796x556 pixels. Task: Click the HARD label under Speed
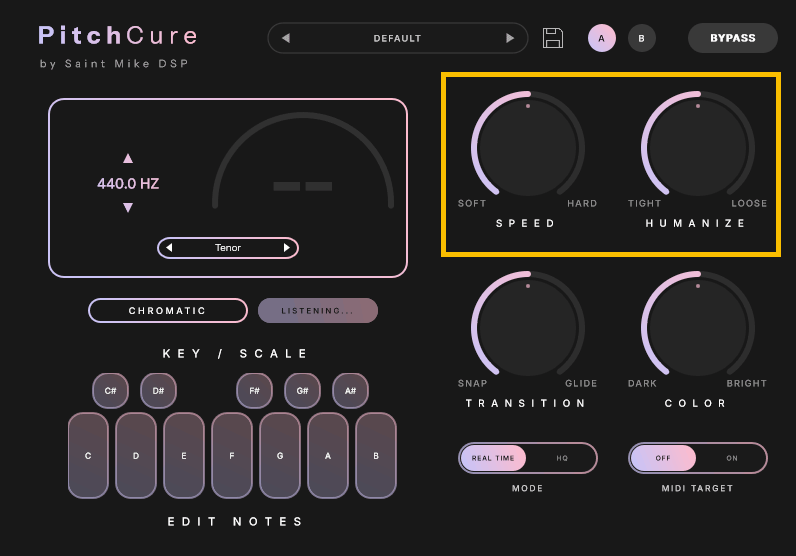pos(582,204)
